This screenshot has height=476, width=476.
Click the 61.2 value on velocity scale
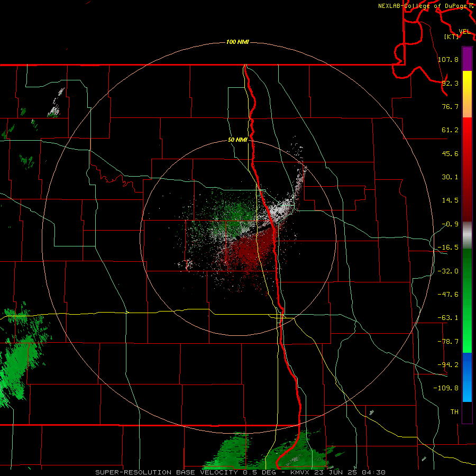point(450,130)
